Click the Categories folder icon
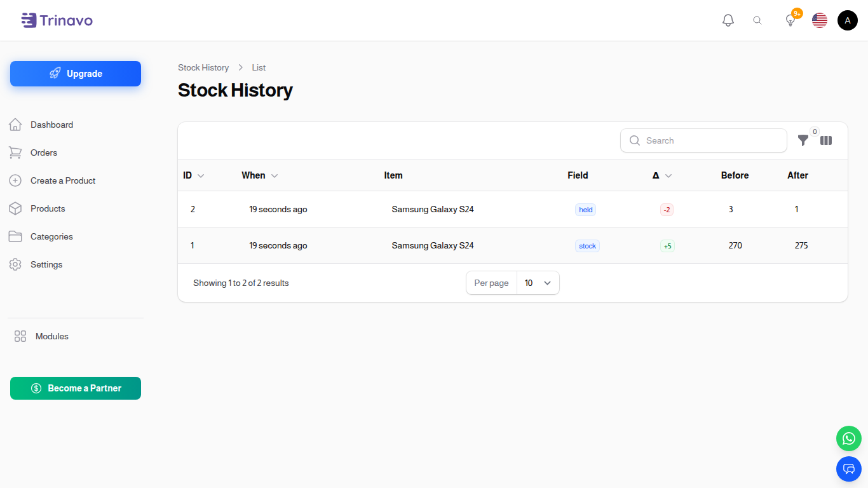This screenshot has width=868, height=488. (15, 236)
